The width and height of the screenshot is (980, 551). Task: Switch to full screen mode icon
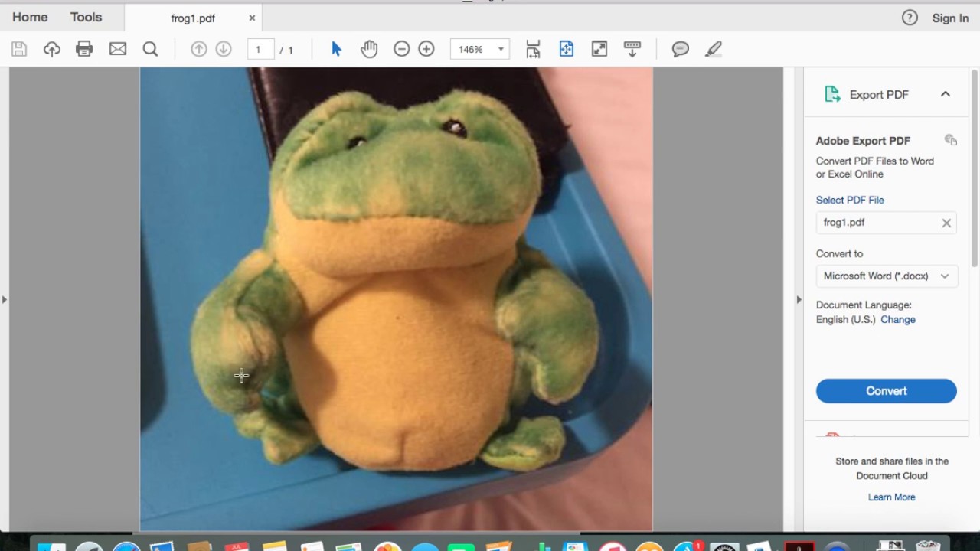(x=599, y=49)
